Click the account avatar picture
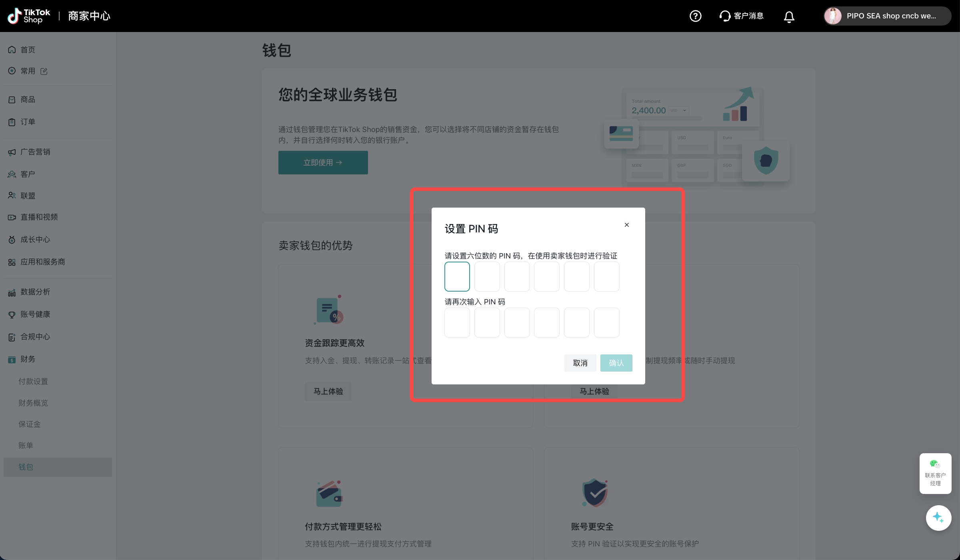Image resolution: width=960 pixels, height=560 pixels. tap(833, 16)
